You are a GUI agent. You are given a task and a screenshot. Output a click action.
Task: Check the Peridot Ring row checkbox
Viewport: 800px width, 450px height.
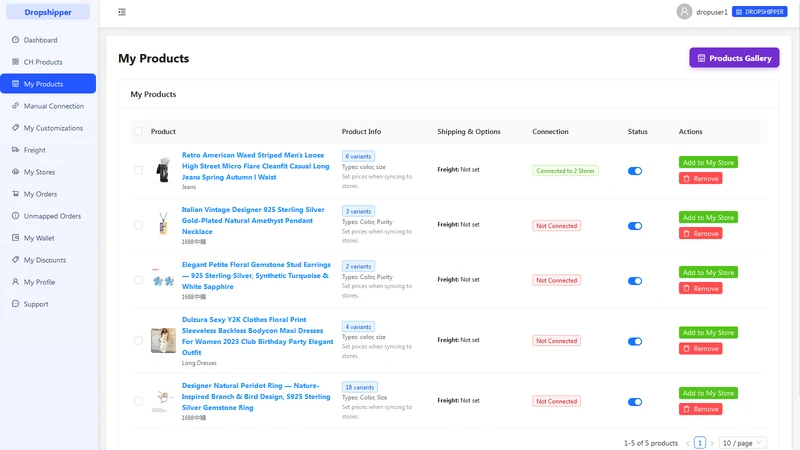pos(138,401)
